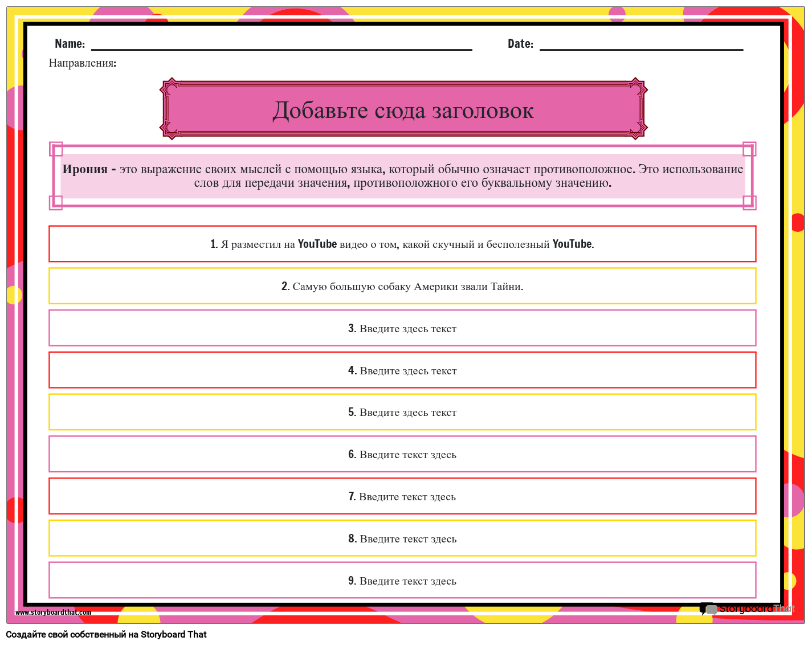This screenshot has width=812, height=645.
Task: Click 'Создайте свой собственный на Storyboard That' caption
Action: [107, 635]
